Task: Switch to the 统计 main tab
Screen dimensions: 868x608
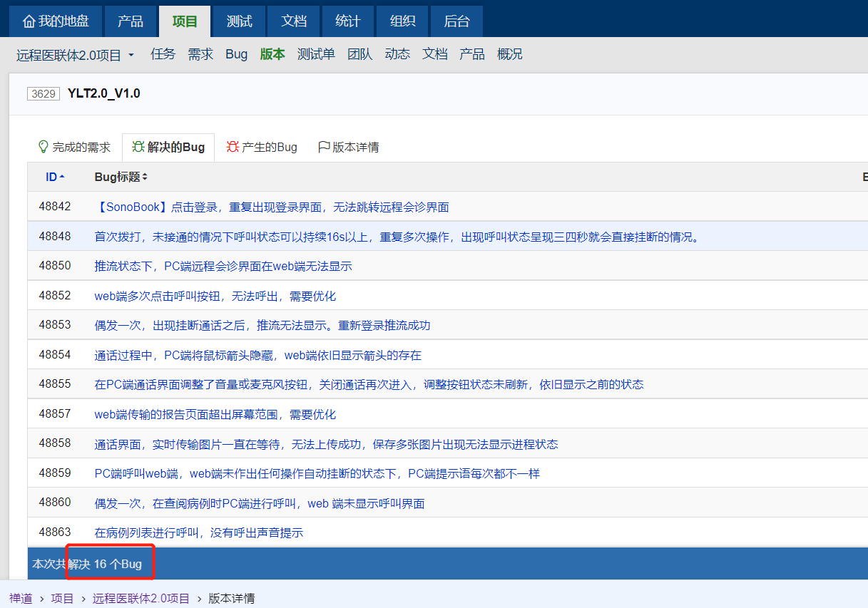Action: 347,21
